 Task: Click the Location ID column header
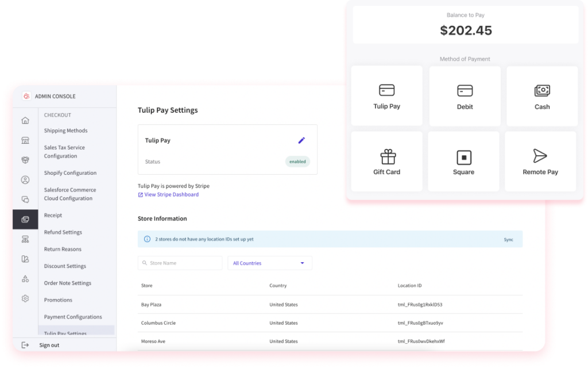(x=409, y=286)
